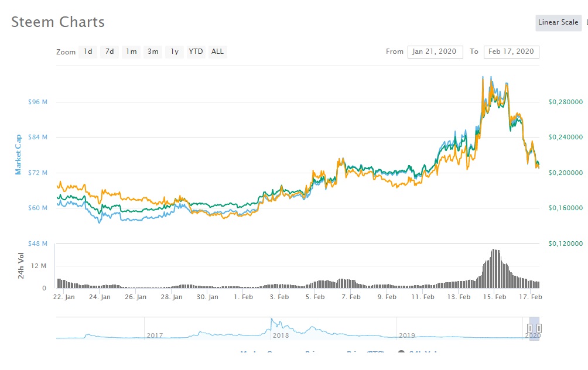
Task: Click the $0,240000 price label
Action: pyautogui.click(x=566, y=137)
